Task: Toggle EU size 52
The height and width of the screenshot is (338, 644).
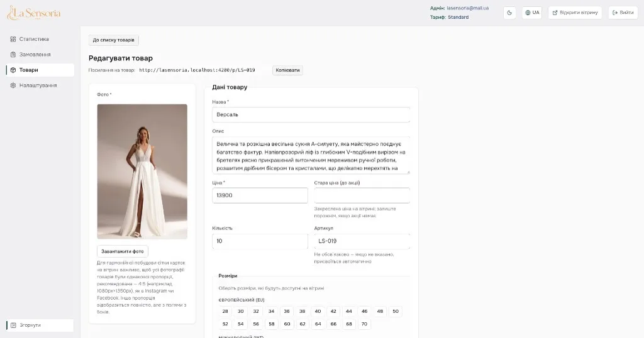Action: [225, 324]
